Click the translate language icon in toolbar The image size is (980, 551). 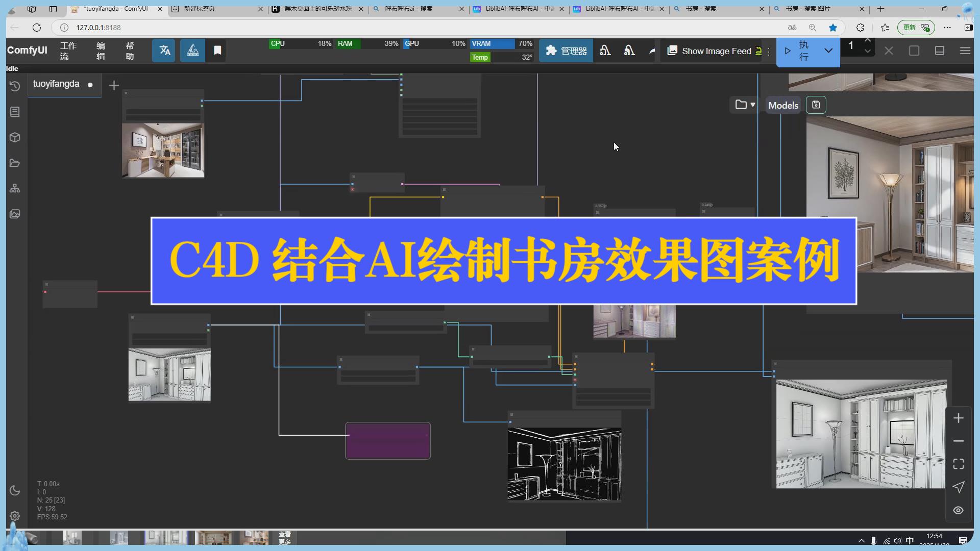tap(164, 51)
